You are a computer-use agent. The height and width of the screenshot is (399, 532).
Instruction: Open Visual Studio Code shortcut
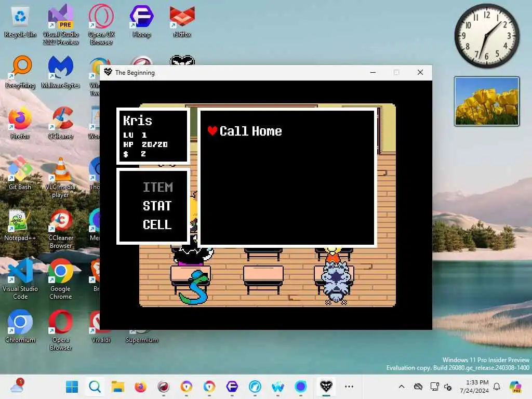tap(20, 280)
